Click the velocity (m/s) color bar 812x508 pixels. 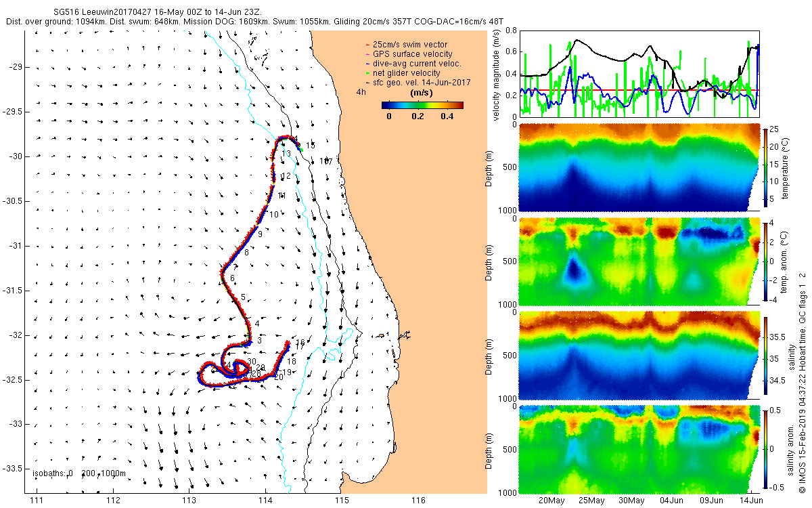pyautogui.click(x=422, y=105)
